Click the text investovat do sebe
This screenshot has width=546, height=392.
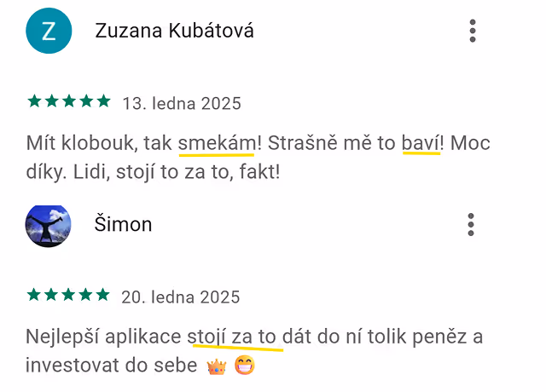[x=112, y=366]
